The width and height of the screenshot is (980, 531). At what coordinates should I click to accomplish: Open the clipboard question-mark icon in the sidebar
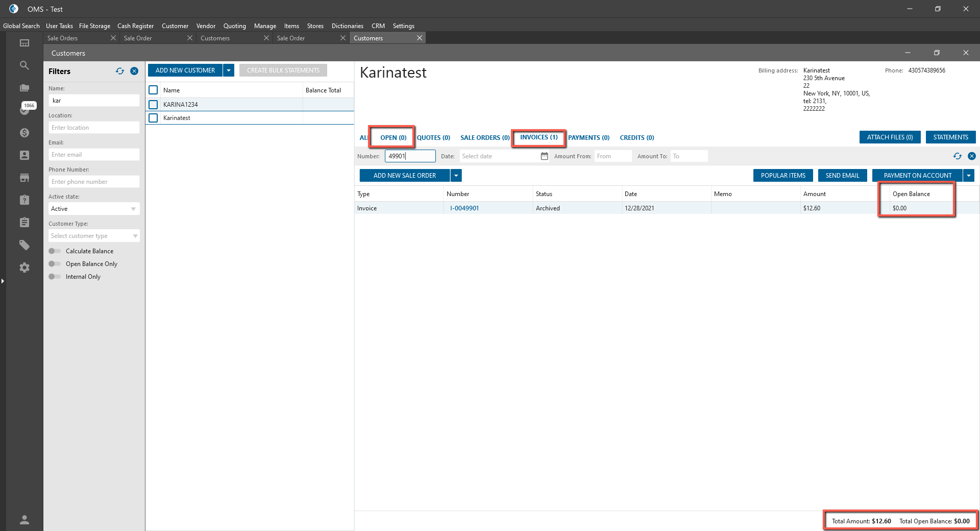pyautogui.click(x=24, y=200)
